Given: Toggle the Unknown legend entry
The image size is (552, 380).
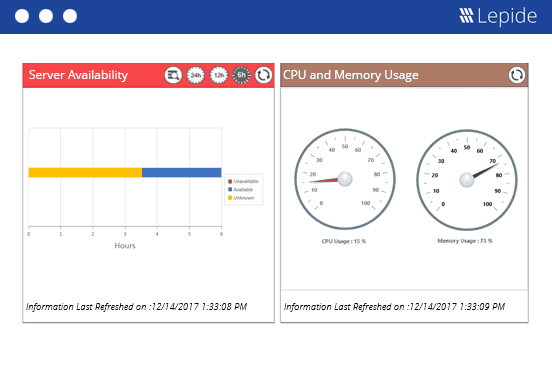Looking at the screenshot, I should pos(241,198).
